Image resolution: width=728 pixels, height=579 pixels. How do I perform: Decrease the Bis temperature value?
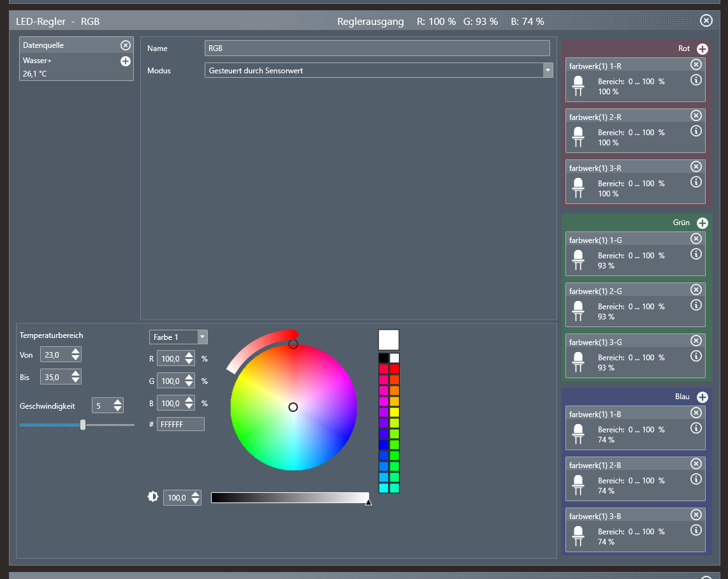click(x=76, y=381)
